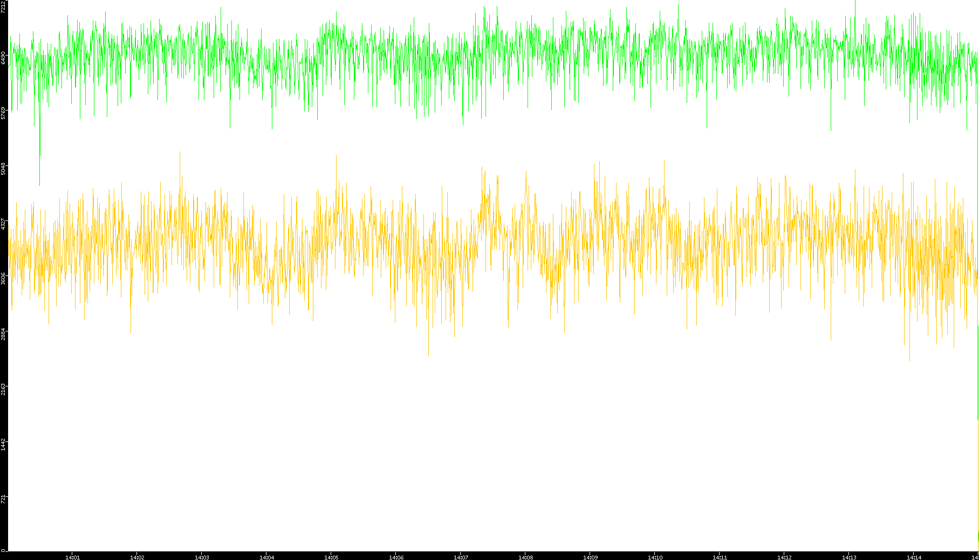Image resolution: width=979 pixels, height=560 pixels.
Task: Select the 14:05 mark on time axis
Action: (331, 557)
